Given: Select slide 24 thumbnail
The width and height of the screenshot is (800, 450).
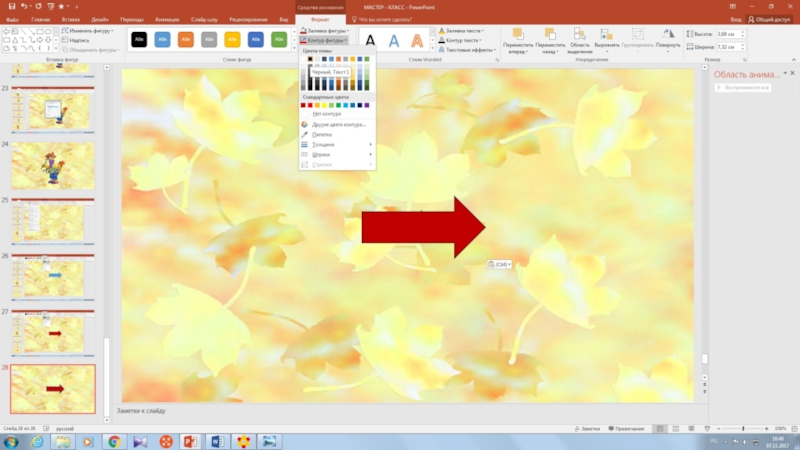Looking at the screenshot, I should pos(53,166).
